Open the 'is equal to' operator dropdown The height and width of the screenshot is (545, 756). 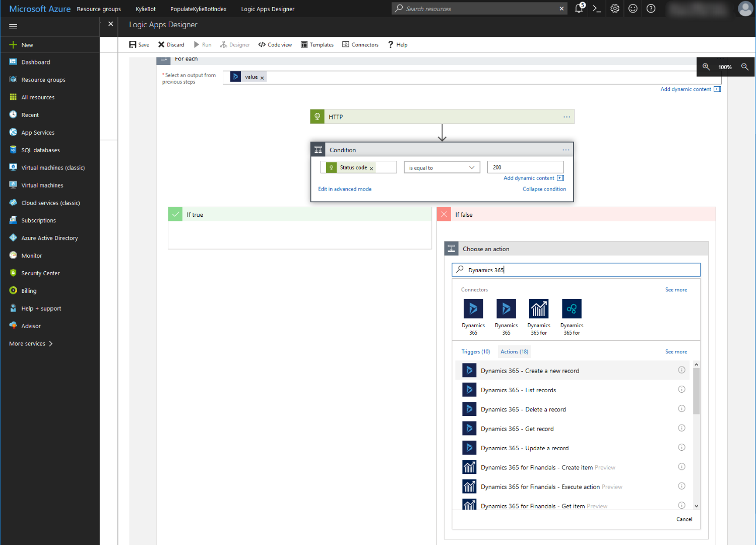pos(442,167)
